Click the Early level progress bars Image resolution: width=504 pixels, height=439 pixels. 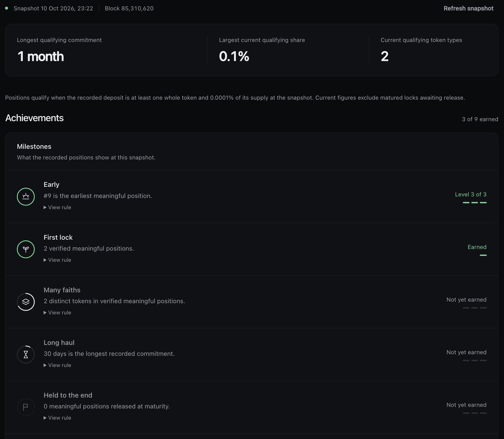click(x=475, y=203)
